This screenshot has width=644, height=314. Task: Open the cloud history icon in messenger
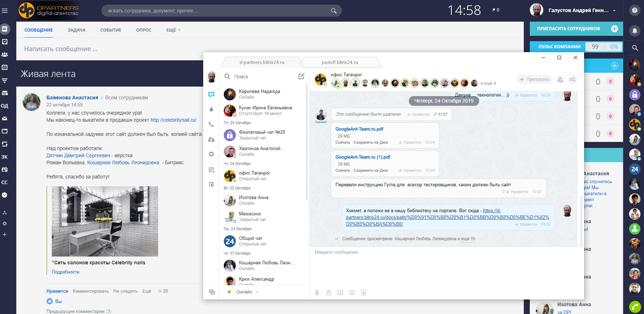(211, 139)
